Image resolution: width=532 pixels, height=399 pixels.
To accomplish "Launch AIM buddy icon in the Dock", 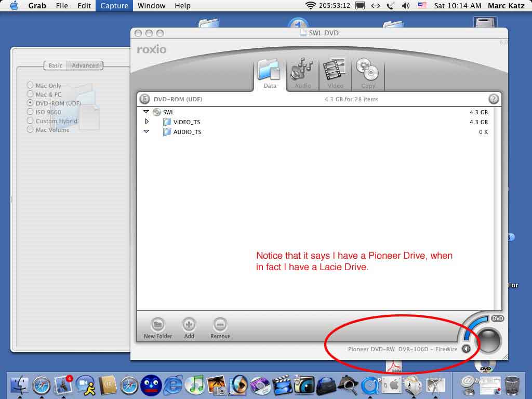I will point(86,385).
